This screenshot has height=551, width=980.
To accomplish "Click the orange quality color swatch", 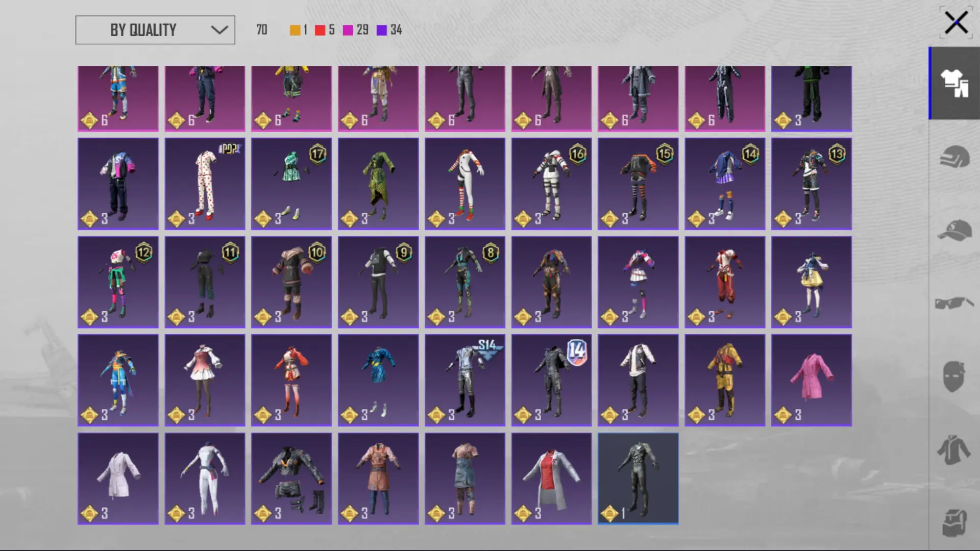I will [295, 30].
